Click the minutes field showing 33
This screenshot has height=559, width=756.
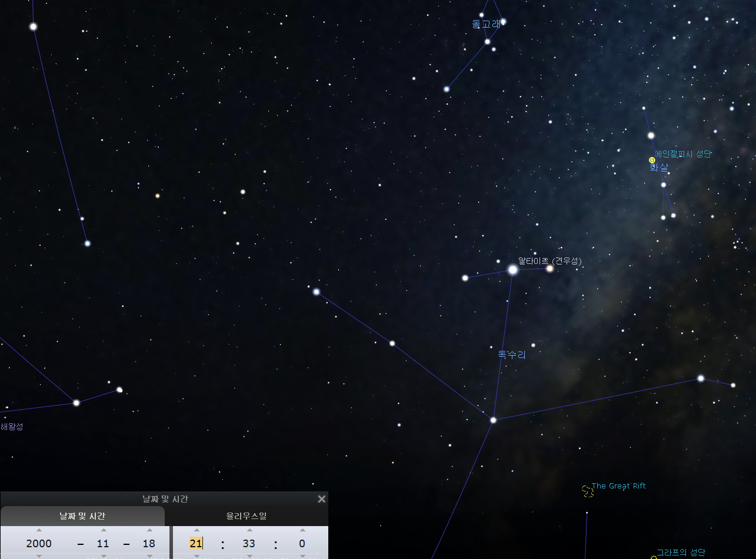click(x=249, y=544)
